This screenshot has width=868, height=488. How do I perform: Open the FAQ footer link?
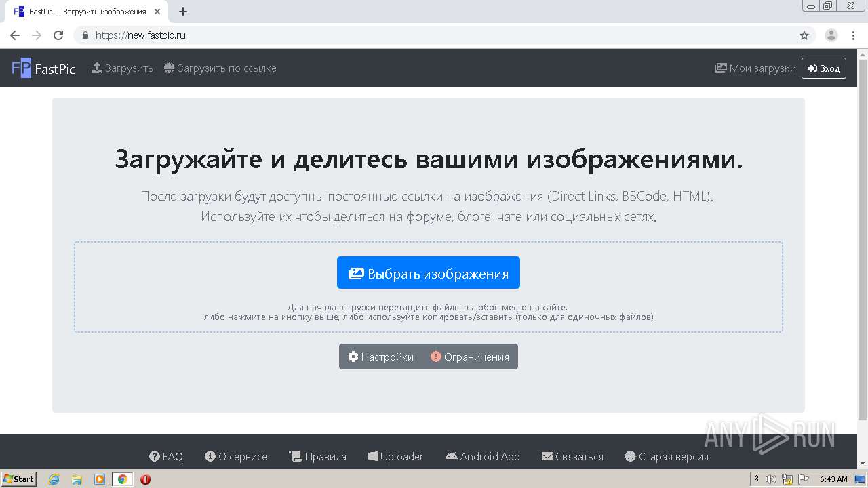[166, 457]
